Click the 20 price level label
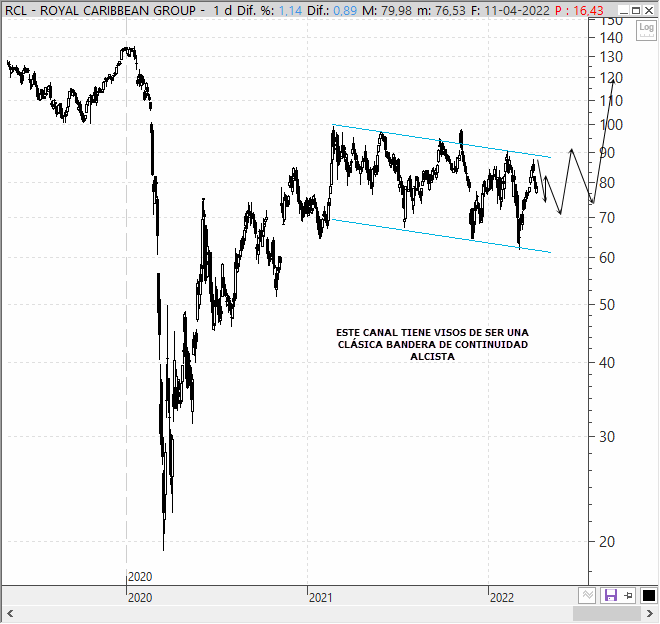This screenshot has height=624, width=660. (x=607, y=542)
